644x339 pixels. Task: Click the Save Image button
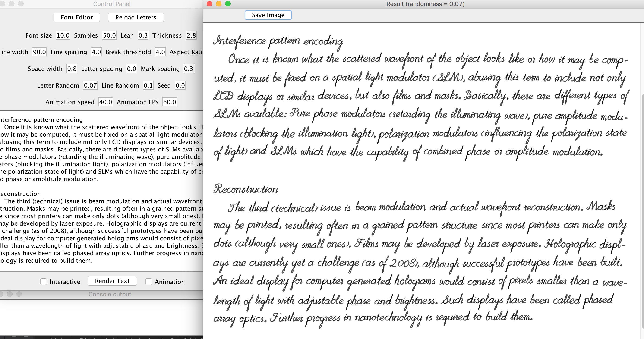pos(268,15)
